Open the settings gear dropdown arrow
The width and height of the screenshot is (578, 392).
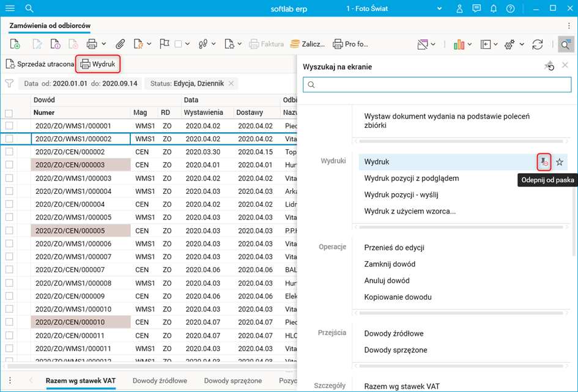click(522, 44)
